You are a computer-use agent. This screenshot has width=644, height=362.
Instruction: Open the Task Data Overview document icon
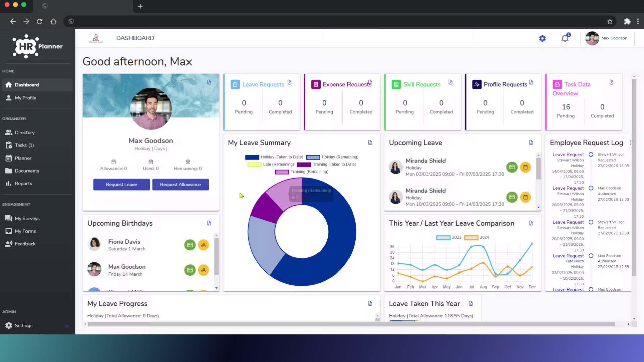611,82
